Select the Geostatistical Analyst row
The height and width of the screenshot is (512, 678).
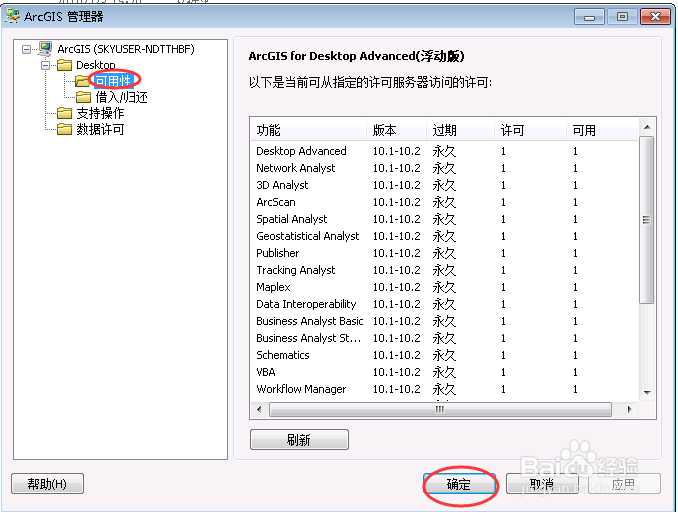445,236
